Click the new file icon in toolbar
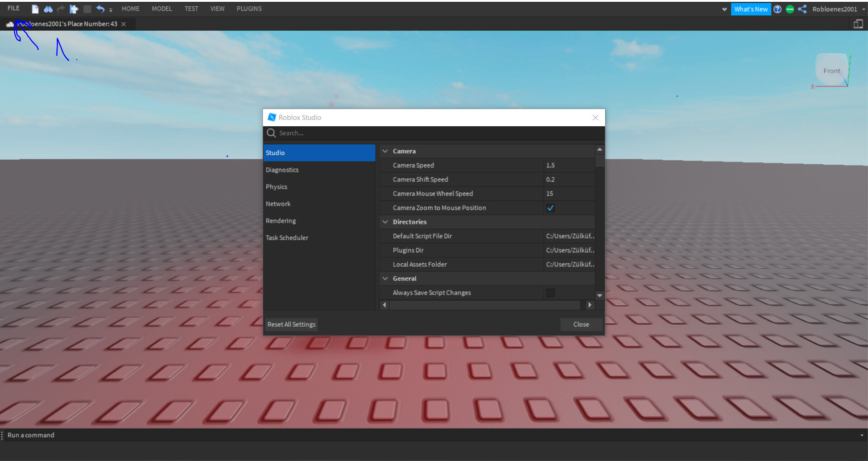 35,9
